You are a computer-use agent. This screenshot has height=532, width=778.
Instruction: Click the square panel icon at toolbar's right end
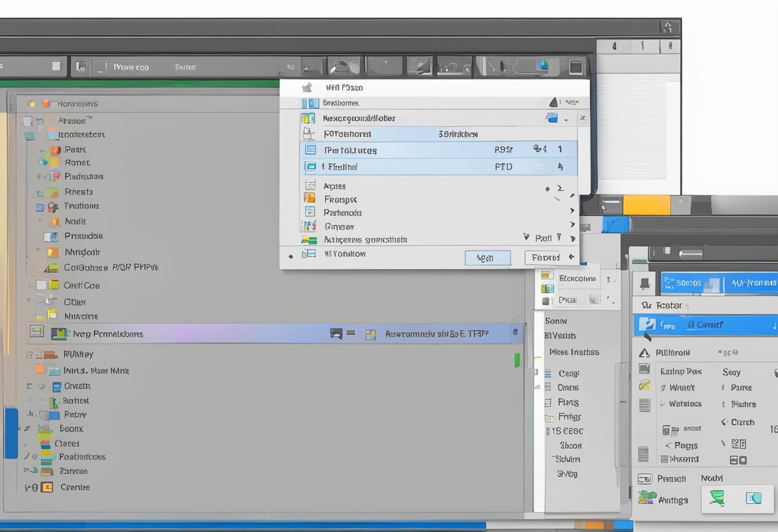click(x=575, y=66)
